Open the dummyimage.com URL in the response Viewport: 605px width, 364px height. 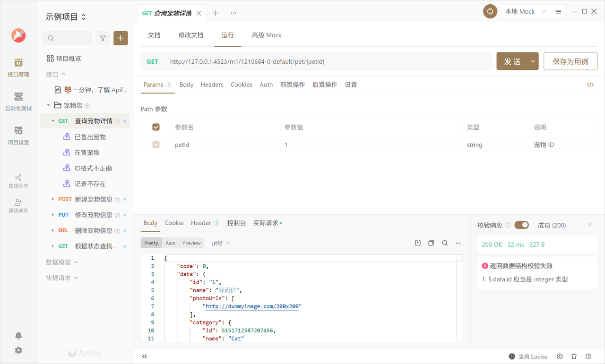253,306
